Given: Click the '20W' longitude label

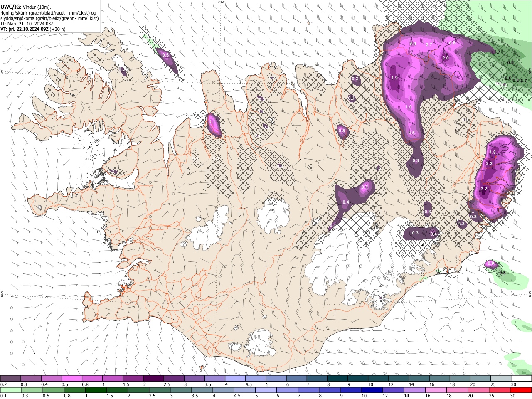Looking at the screenshot, I should (x=221, y=2).
